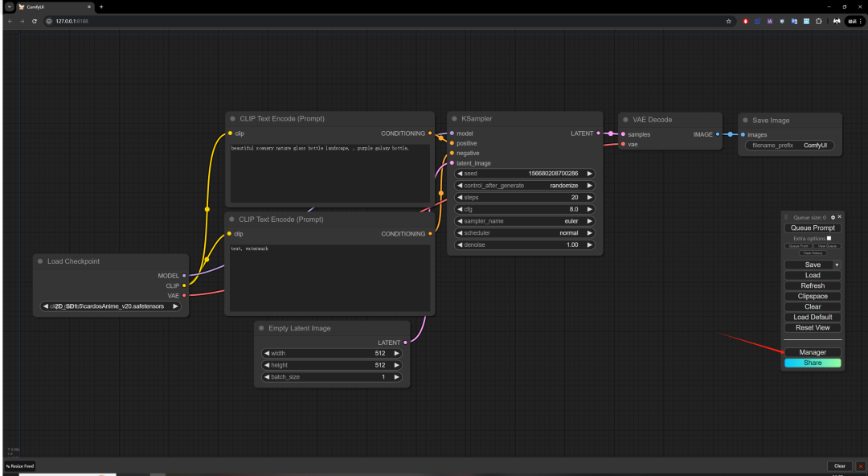Enable the Extra options checkbox

click(830, 238)
